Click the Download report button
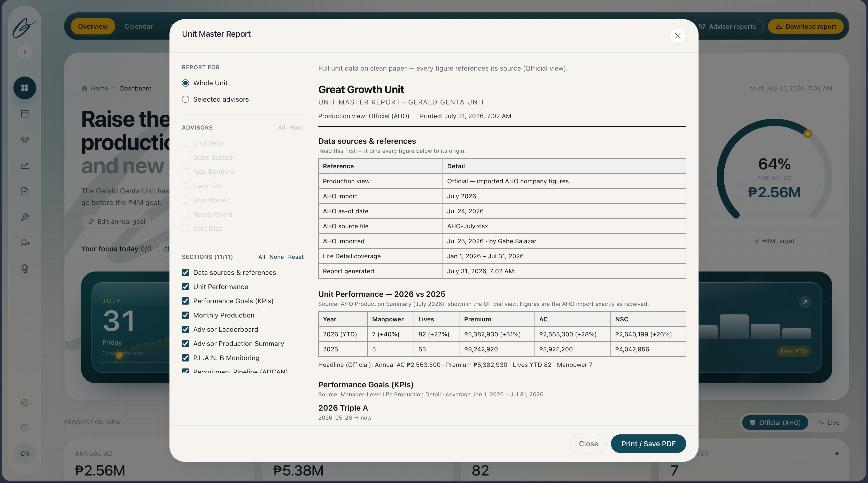The height and width of the screenshot is (483, 868). point(806,26)
